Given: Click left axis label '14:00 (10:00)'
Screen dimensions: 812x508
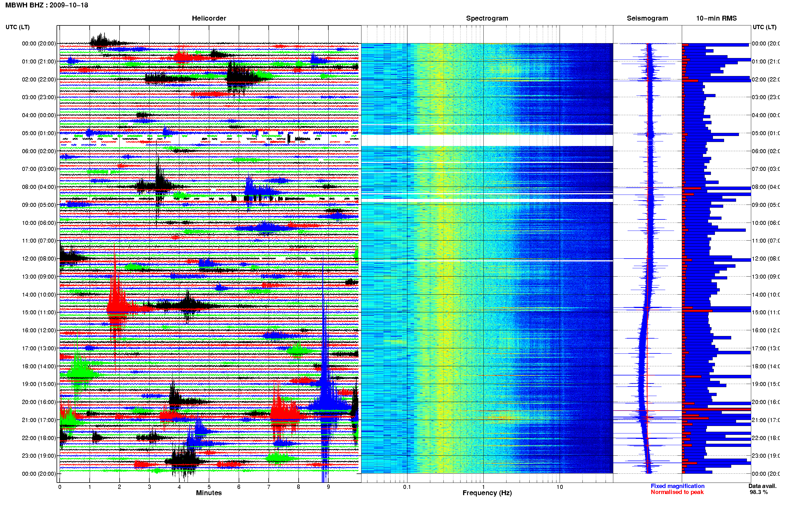Looking at the screenshot, I should (x=39, y=295).
